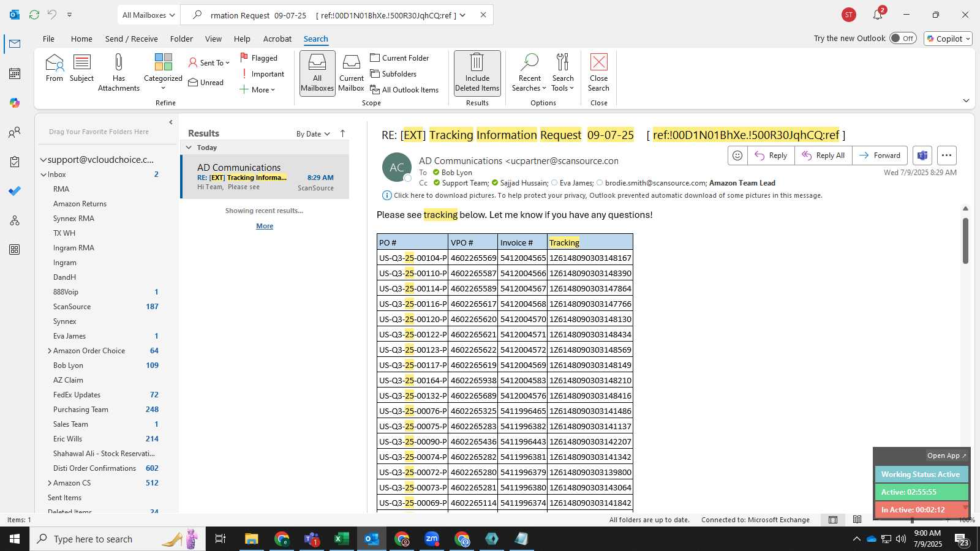Screen dimensions: 980x551
Task: Undo the last action in quick toolbar
Action: (52, 15)
